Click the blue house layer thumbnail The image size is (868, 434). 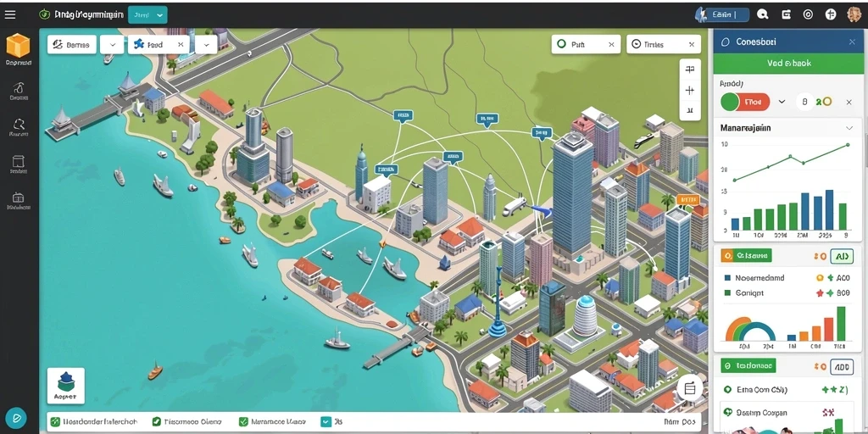[x=66, y=386]
